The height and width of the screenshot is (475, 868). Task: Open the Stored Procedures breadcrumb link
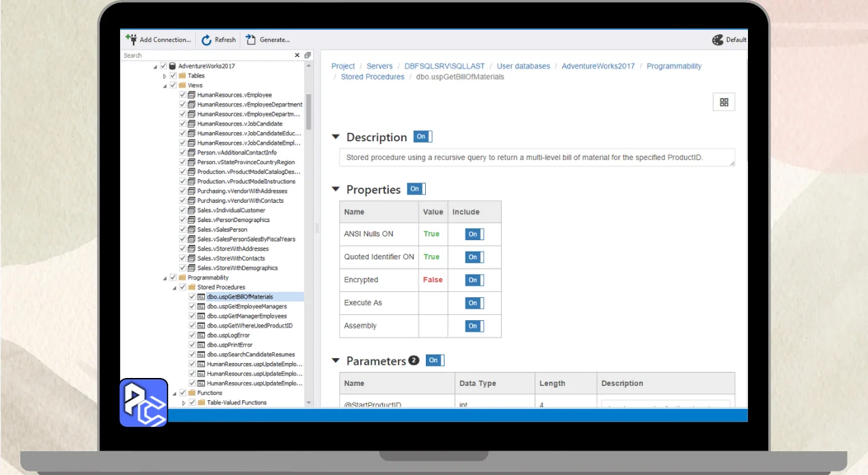(372, 77)
